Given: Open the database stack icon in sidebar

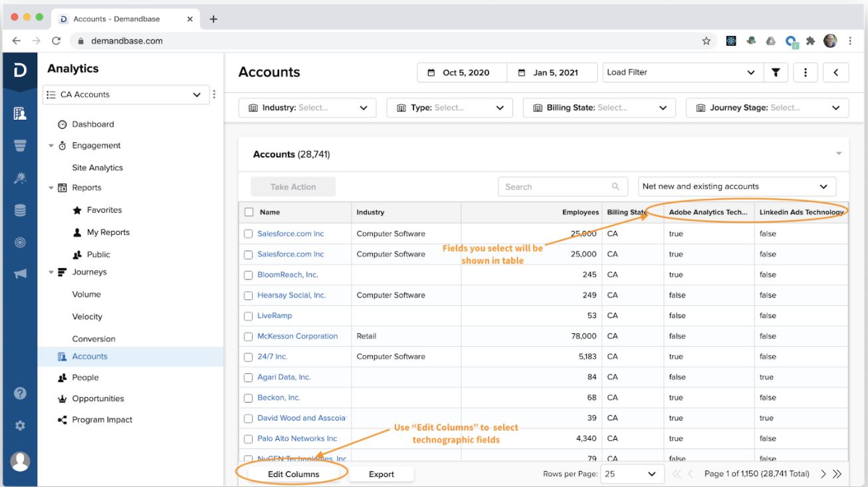Looking at the screenshot, I should [x=20, y=210].
